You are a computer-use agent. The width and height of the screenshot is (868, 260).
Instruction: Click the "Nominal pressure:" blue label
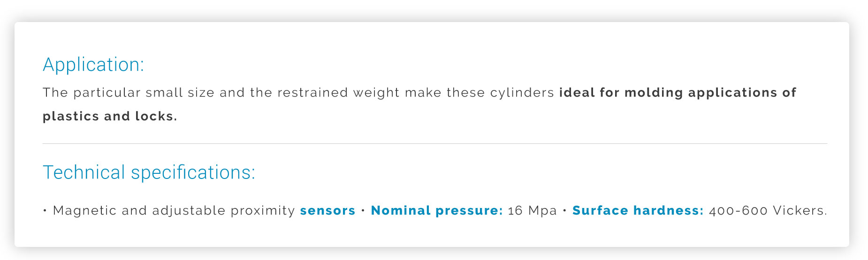click(x=437, y=210)
